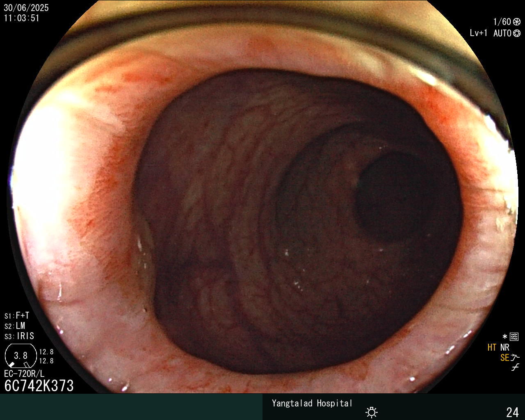This screenshot has width=525, height=420.
Task: Click the S1:F+T switch assignment
Action: 17,316
